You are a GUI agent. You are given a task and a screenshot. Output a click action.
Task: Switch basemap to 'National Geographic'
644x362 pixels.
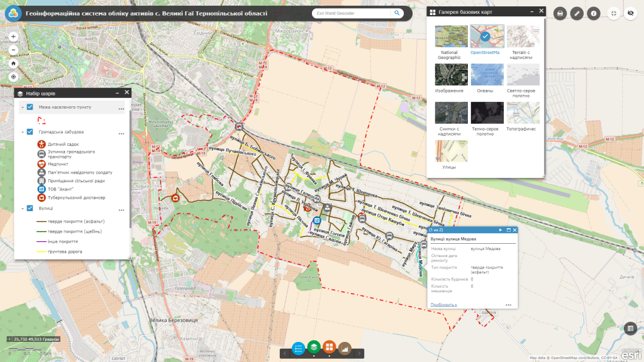(450, 36)
